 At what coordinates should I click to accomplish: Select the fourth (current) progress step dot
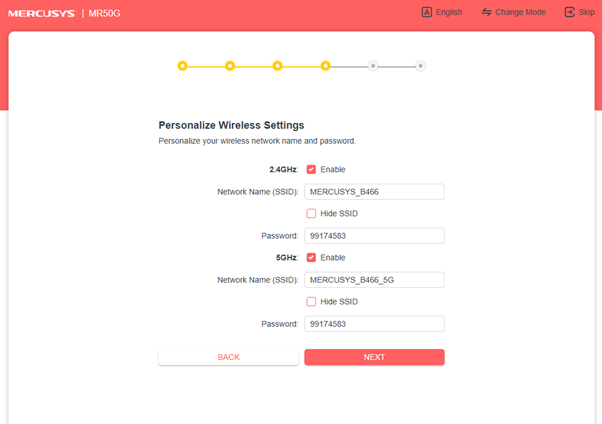click(x=326, y=66)
